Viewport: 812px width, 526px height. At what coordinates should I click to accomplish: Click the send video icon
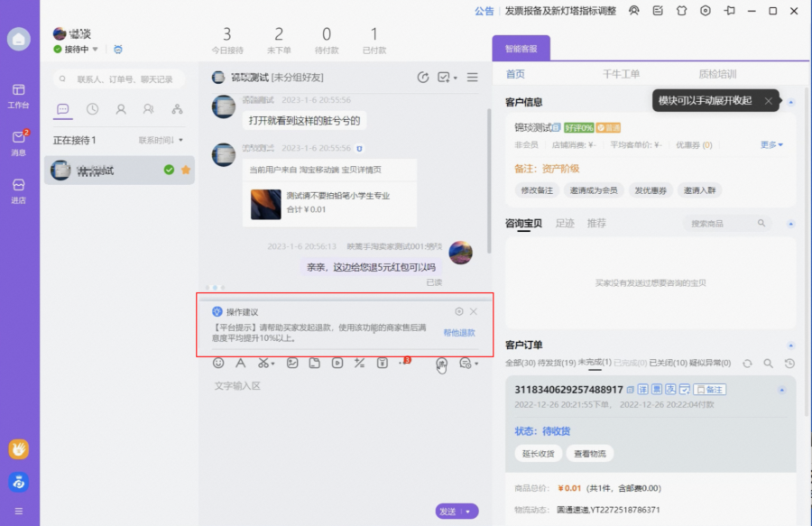[x=337, y=363]
